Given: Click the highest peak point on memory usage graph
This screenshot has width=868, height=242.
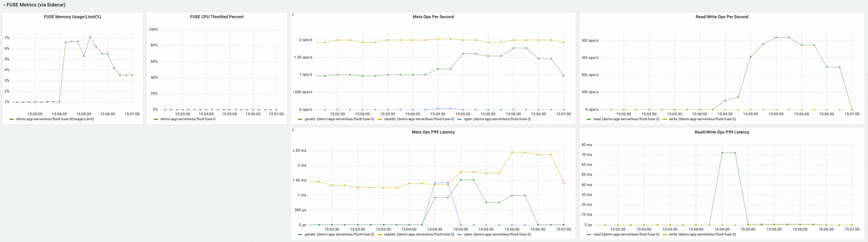Looking at the screenshot, I should pyautogui.click(x=90, y=37).
